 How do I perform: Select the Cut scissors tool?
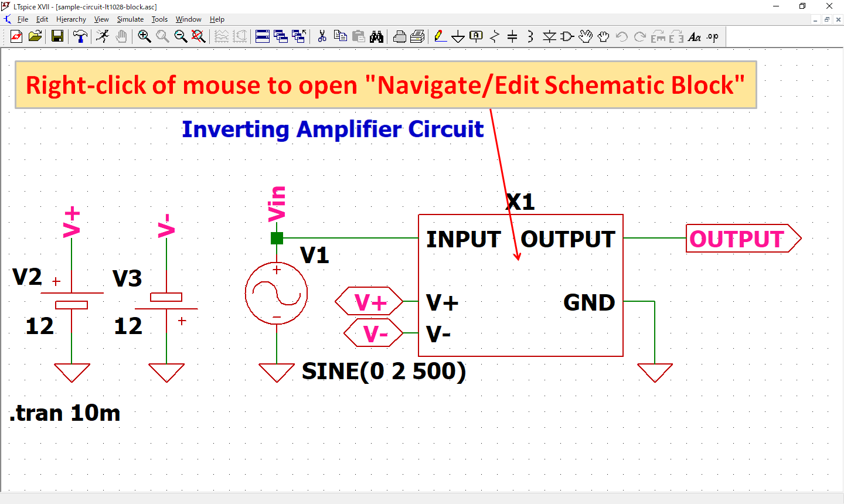322,36
